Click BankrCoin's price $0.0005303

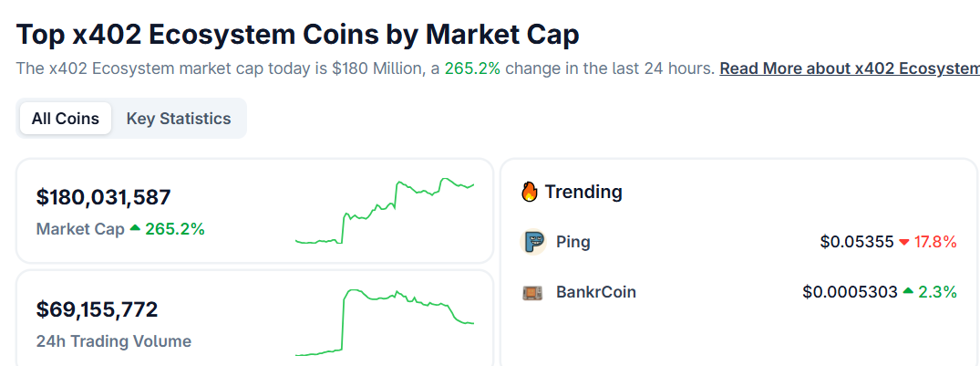click(850, 292)
